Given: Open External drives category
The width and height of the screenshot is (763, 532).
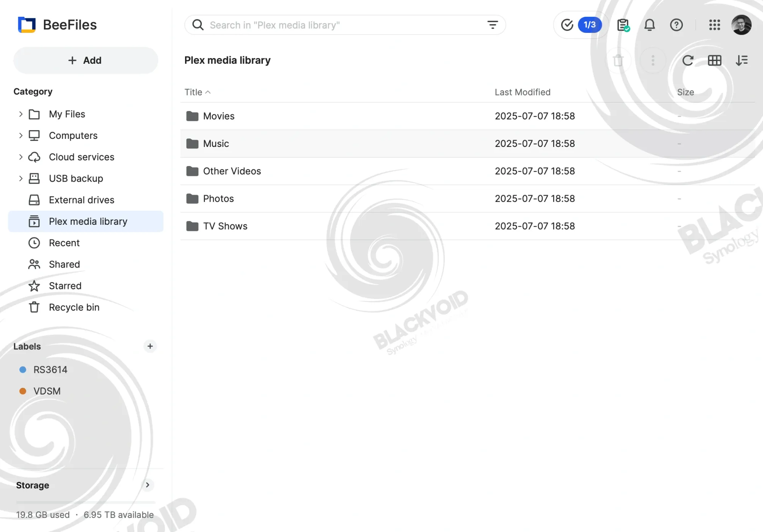Looking at the screenshot, I should pyautogui.click(x=86, y=200).
